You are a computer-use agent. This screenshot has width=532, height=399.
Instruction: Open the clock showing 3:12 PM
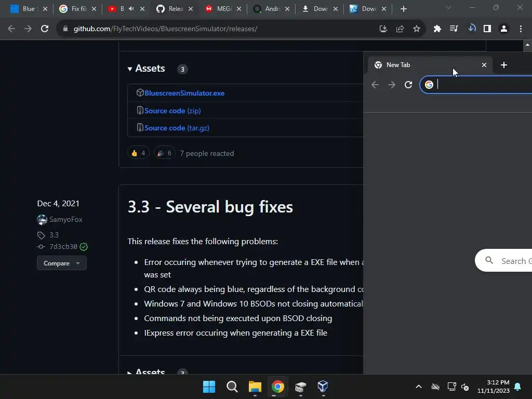(494, 387)
